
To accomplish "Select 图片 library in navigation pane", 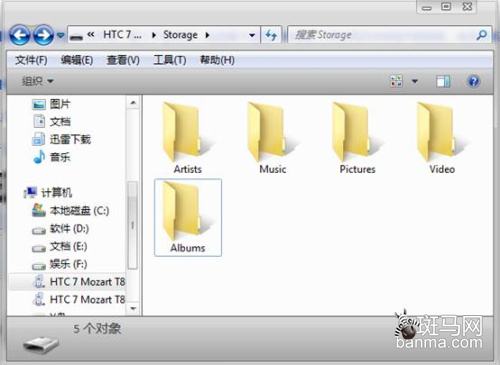I will 52,104.
